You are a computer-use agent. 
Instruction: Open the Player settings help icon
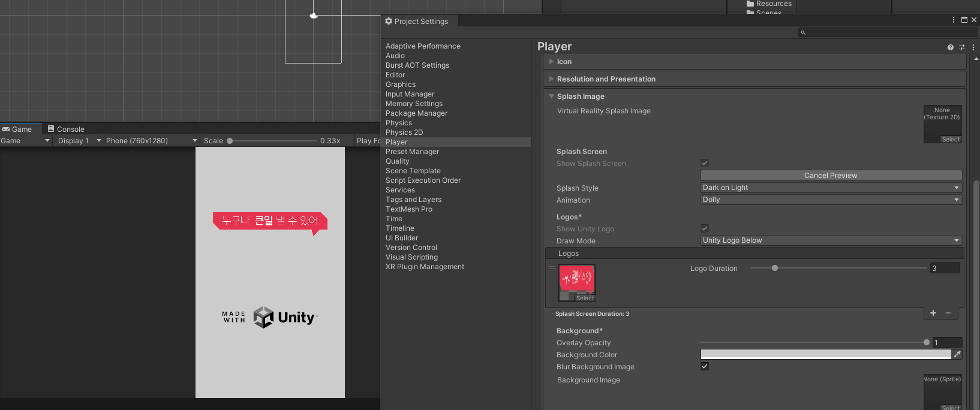(x=950, y=47)
